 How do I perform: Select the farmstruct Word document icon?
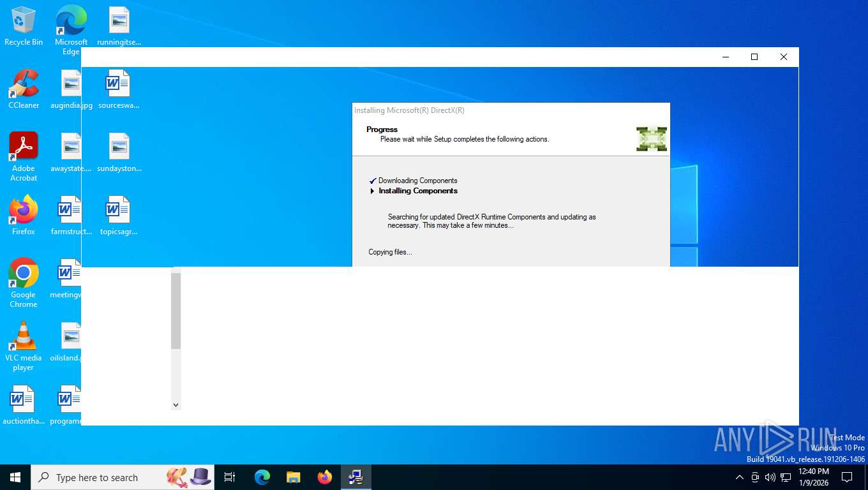71,216
